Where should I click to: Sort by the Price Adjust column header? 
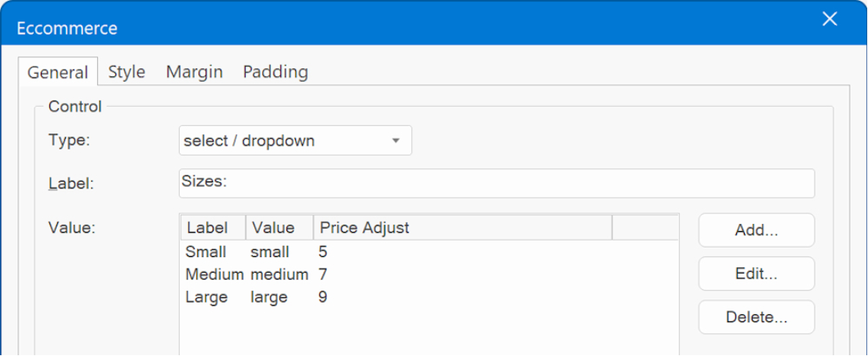tap(463, 227)
